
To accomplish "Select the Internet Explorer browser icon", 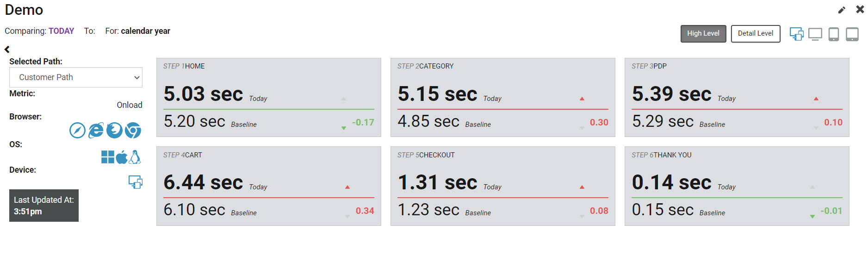I will 96,131.
